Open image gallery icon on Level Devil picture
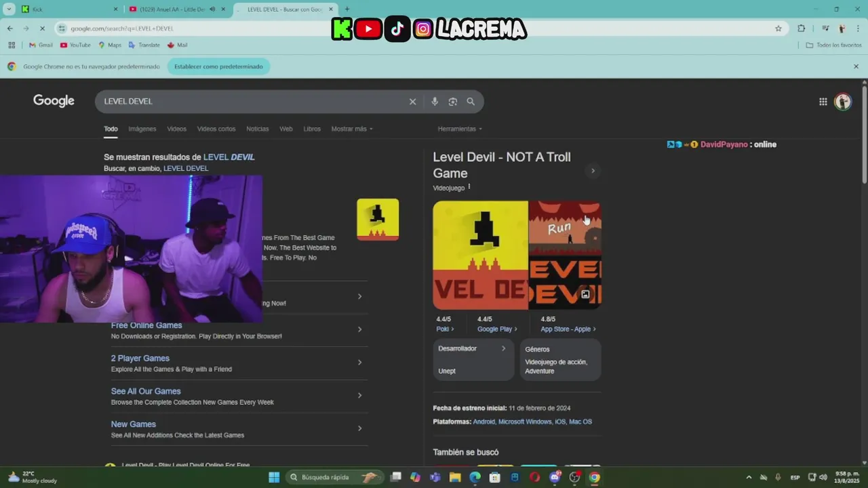The width and height of the screenshot is (868, 488). [585, 294]
